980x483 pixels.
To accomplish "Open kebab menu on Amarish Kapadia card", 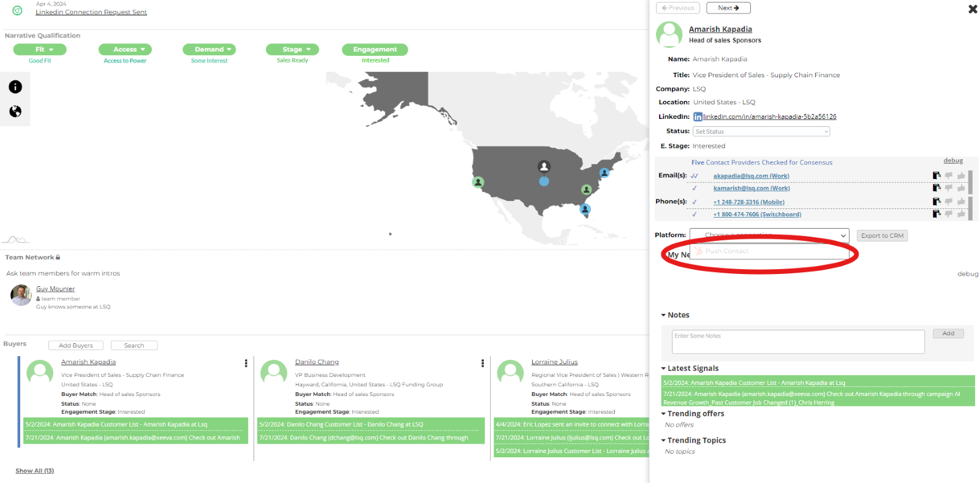I will [246, 363].
